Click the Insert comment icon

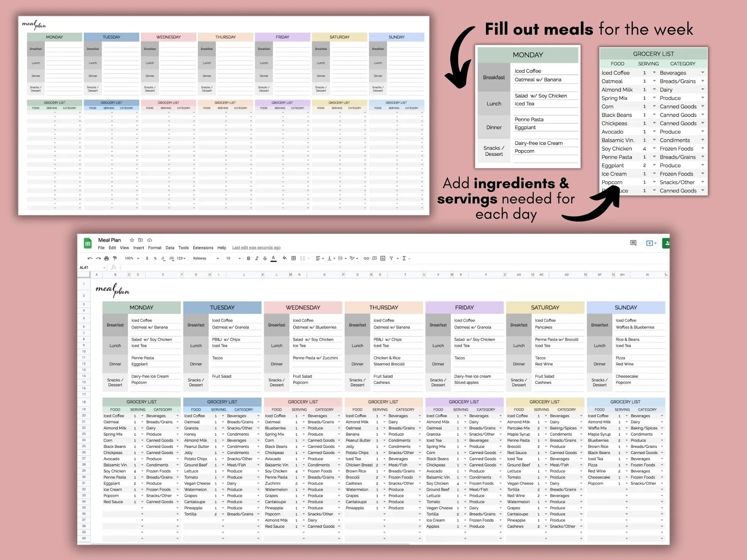pyautogui.click(x=374, y=259)
